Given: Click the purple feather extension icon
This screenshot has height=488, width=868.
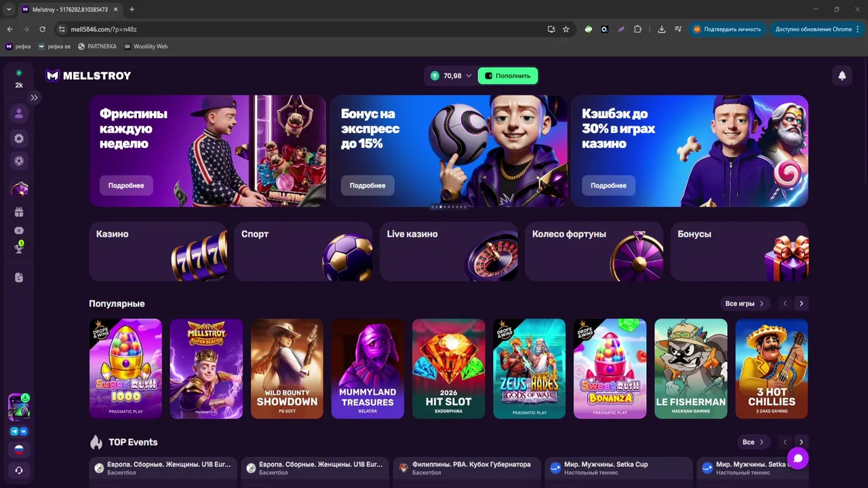Looking at the screenshot, I should 621,29.
